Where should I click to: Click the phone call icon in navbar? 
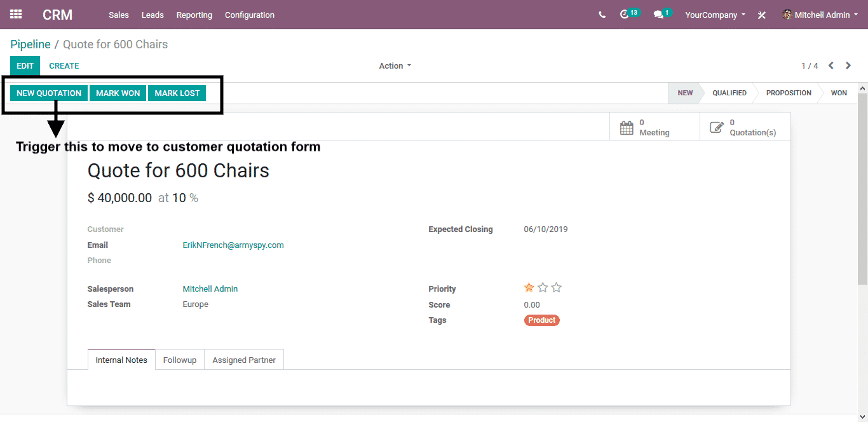[x=602, y=15]
